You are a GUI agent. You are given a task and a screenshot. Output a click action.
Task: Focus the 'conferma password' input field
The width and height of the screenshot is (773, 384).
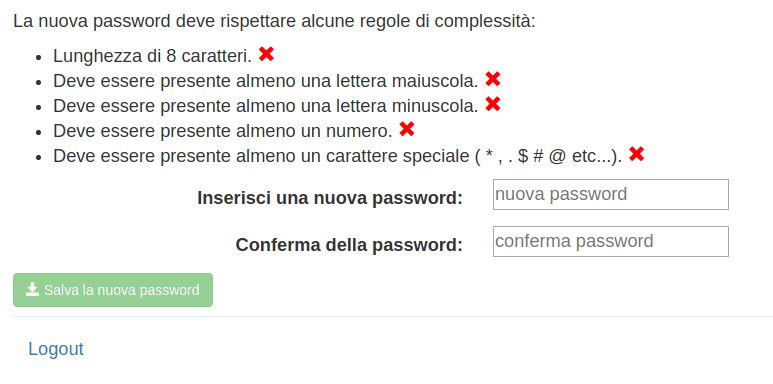point(611,242)
